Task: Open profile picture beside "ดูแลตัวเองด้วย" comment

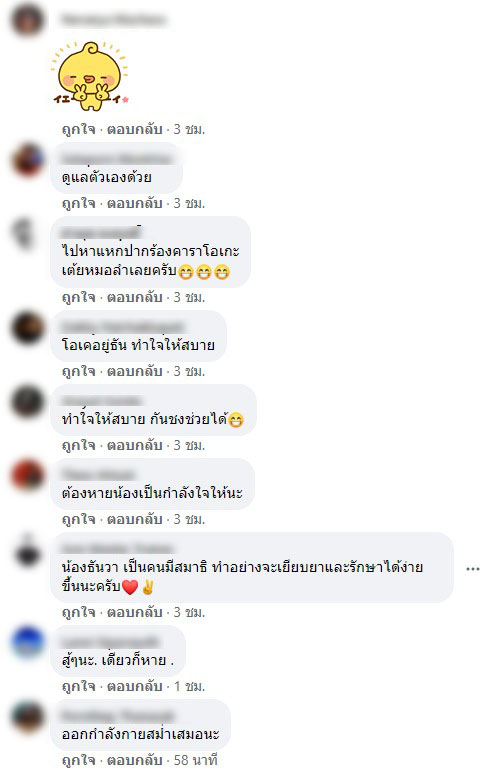Action: 28,160
